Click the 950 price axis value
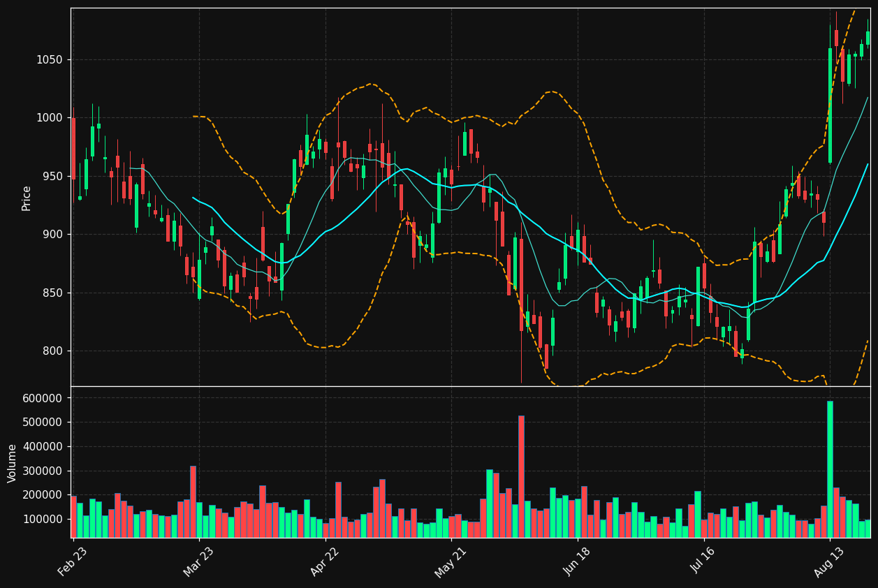 (52, 176)
